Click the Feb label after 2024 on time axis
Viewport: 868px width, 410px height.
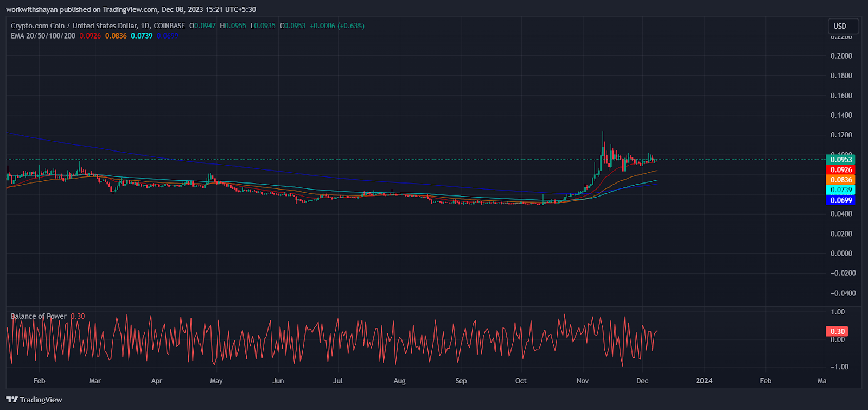coord(765,381)
